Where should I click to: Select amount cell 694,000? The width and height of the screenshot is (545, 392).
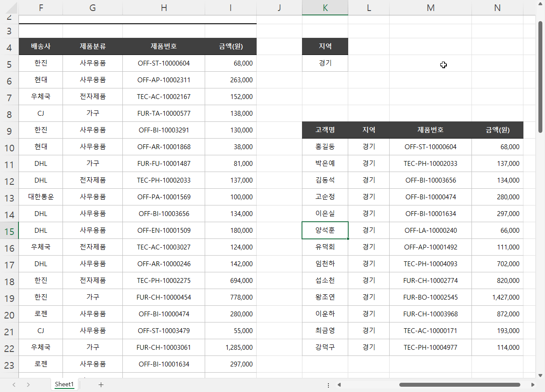coord(231,281)
